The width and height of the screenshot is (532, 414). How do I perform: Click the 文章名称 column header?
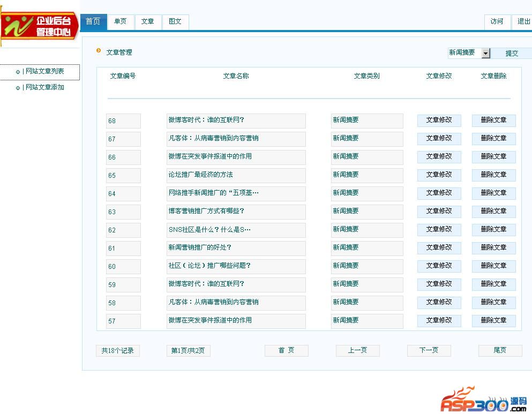[x=236, y=76]
